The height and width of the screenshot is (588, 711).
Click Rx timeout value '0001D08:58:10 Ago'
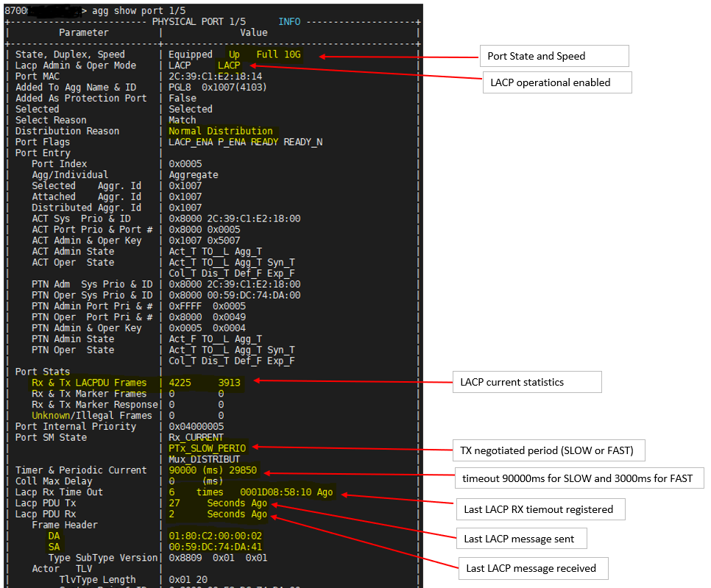tap(286, 492)
